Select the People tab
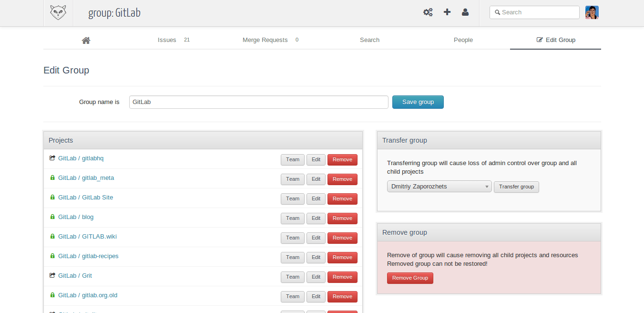Viewport: 644px width, 313px height. (463, 40)
